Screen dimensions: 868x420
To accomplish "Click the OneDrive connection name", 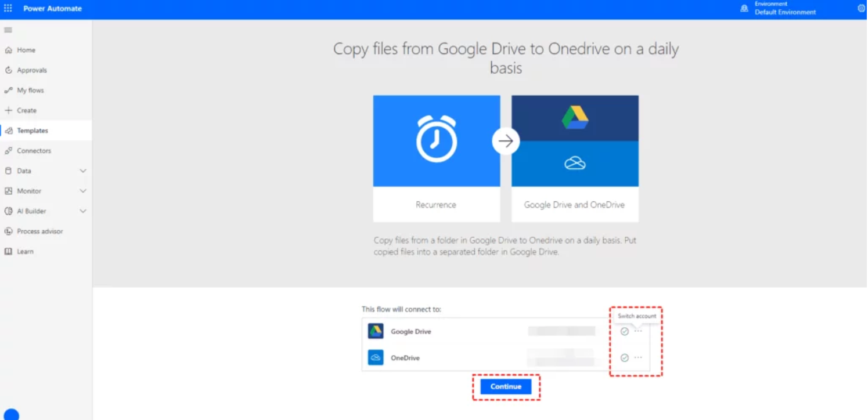I will (x=405, y=358).
